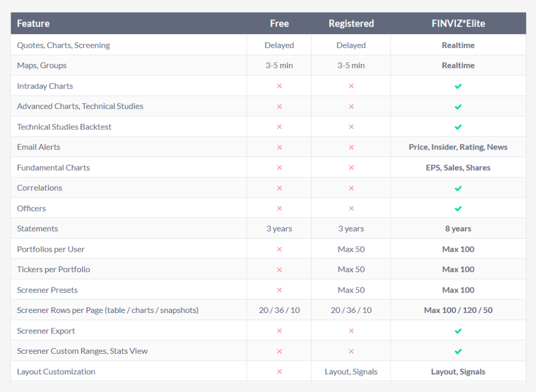Click the FINVIZ*Elite column header
The image size is (536, 392).
[x=458, y=24]
